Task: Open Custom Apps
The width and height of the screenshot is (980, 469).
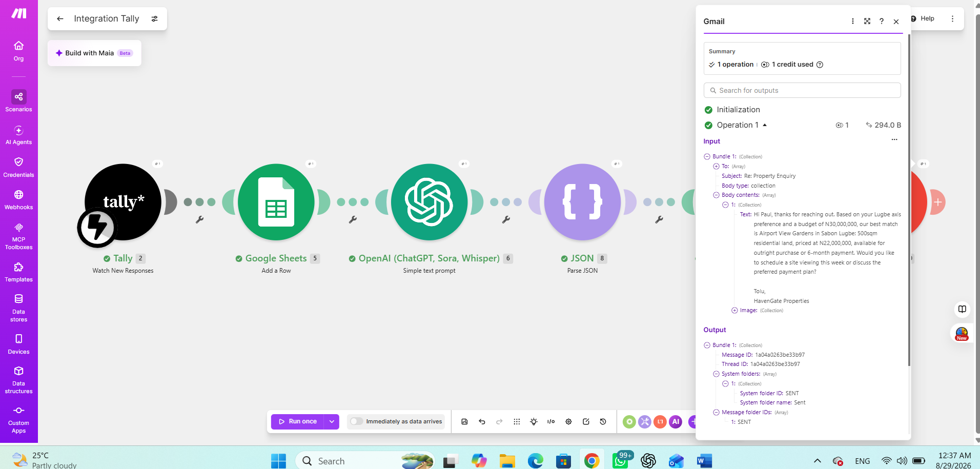Action: tap(18, 419)
